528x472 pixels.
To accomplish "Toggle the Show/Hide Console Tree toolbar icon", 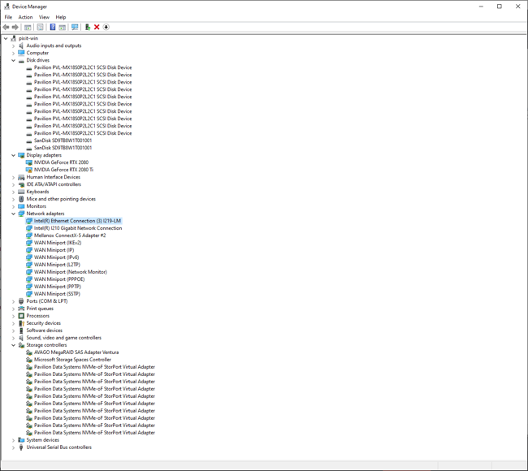I will tap(28, 27).
